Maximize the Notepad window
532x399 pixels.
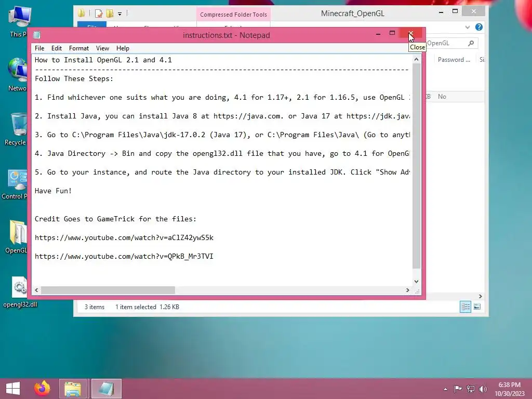(392, 33)
